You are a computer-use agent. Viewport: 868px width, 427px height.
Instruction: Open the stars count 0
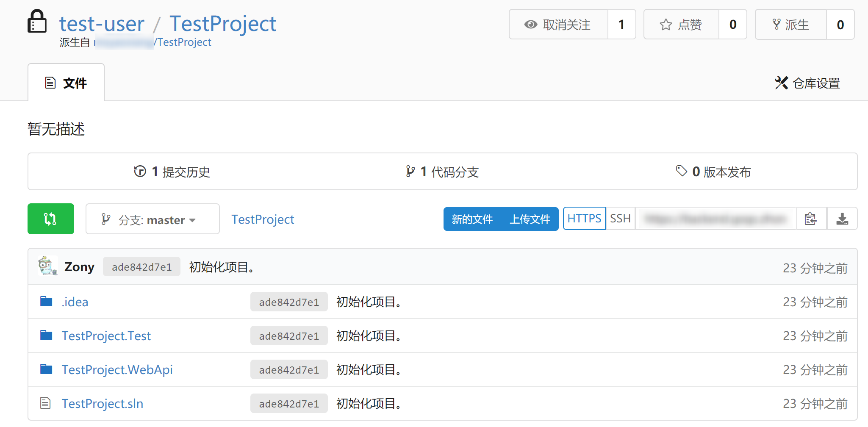(x=733, y=24)
